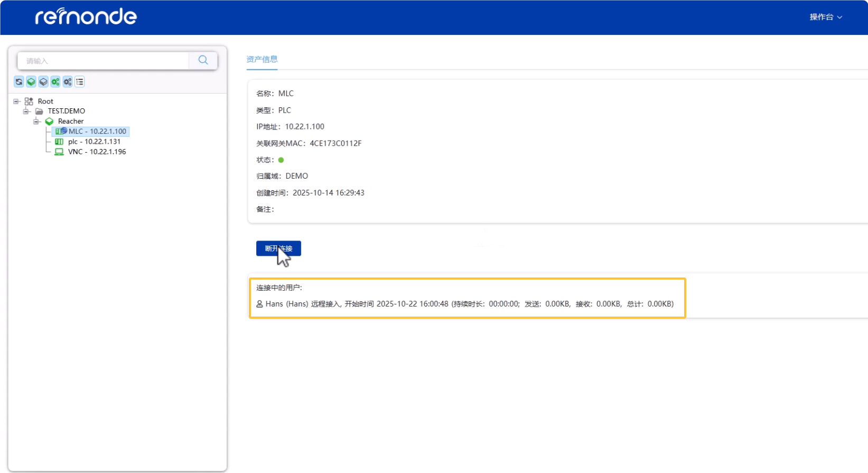Toggle the gray offline gateway filter
The image size is (868, 473).
(x=43, y=82)
